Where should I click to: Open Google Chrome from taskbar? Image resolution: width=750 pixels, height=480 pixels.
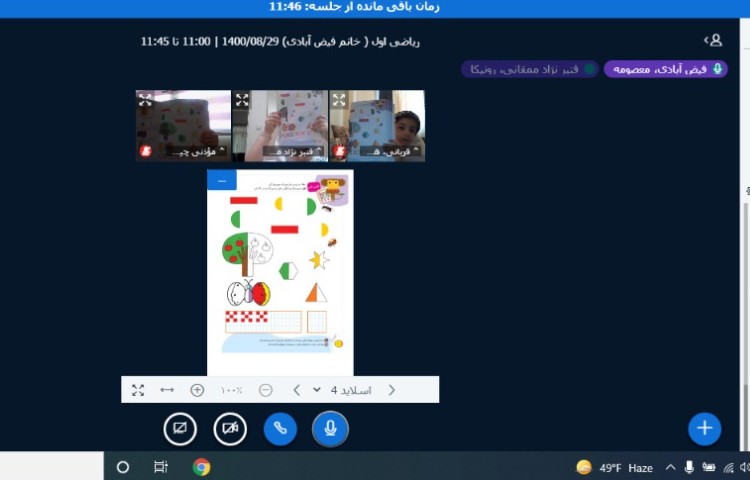(x=201, y=467)
